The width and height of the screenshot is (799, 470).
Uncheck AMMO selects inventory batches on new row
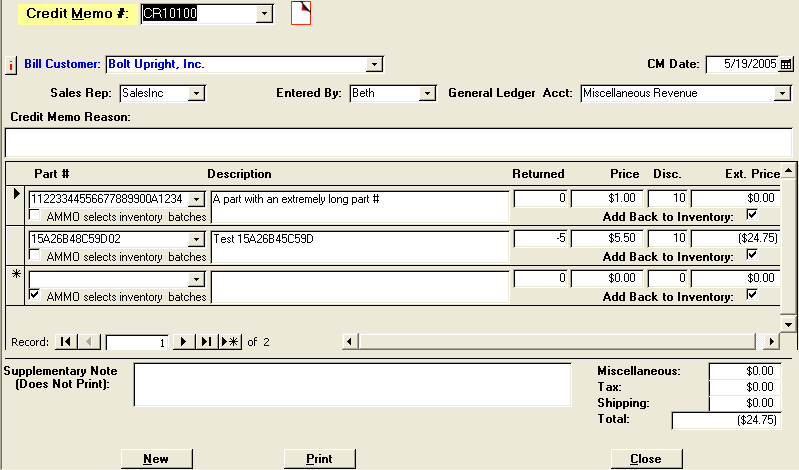(36, 296)
